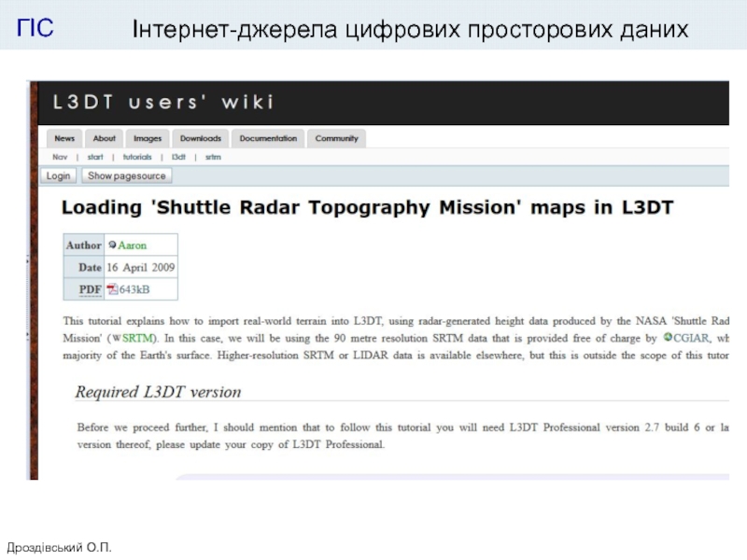Click the Show pagesource button
747x560 pixels.
pyautogui.click(x=127, y=175)
